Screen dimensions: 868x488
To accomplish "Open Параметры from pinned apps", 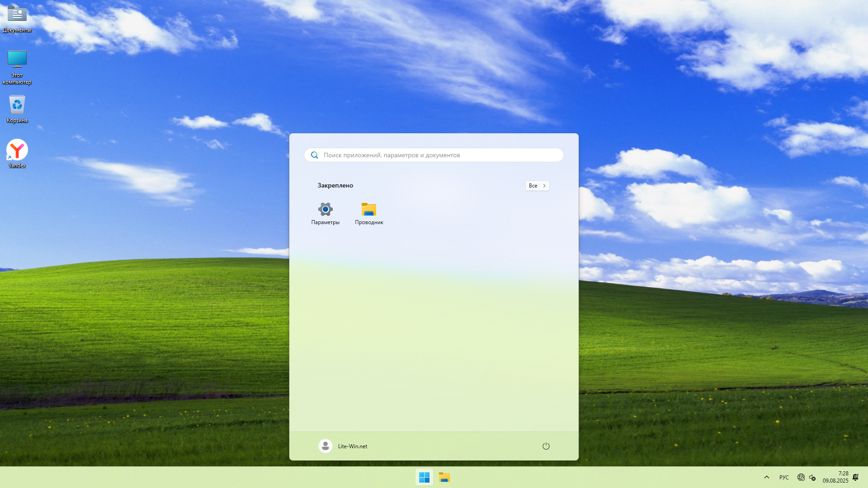I will click(x=325, y=213).
